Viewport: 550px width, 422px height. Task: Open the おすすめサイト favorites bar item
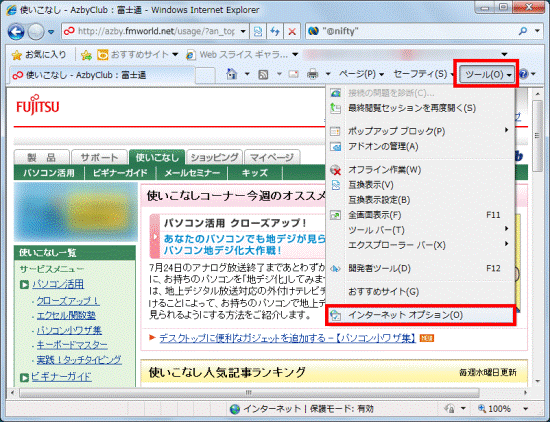tap(137, 55)
